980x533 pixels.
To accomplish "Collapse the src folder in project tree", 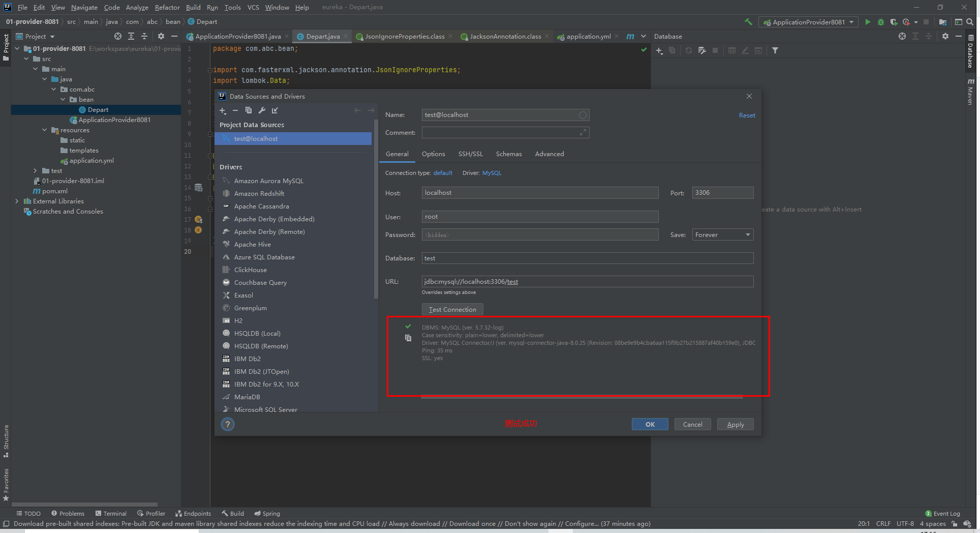I will pyautogui.click(x=26, y=59).
